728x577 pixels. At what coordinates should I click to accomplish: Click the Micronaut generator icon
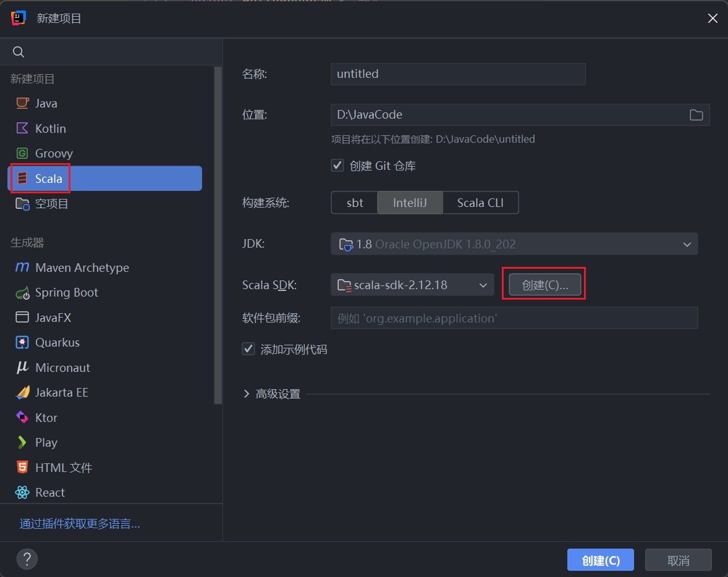22,368
